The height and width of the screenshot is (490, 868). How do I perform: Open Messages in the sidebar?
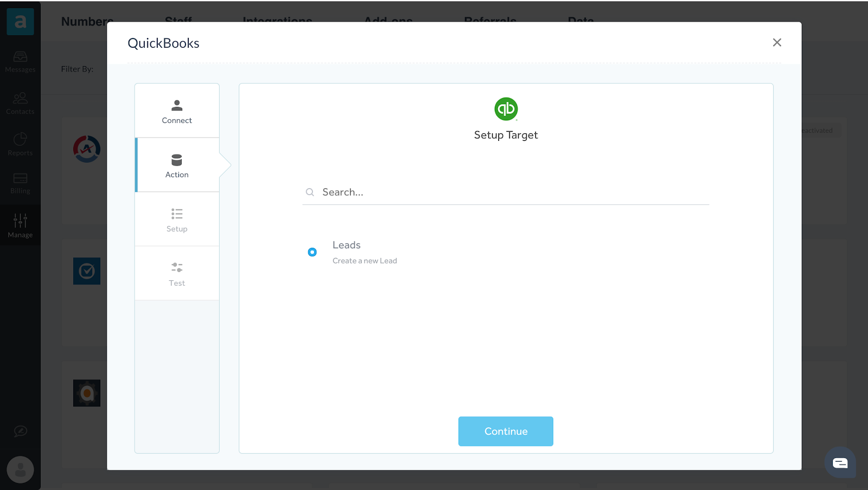(x=20, y=62)
